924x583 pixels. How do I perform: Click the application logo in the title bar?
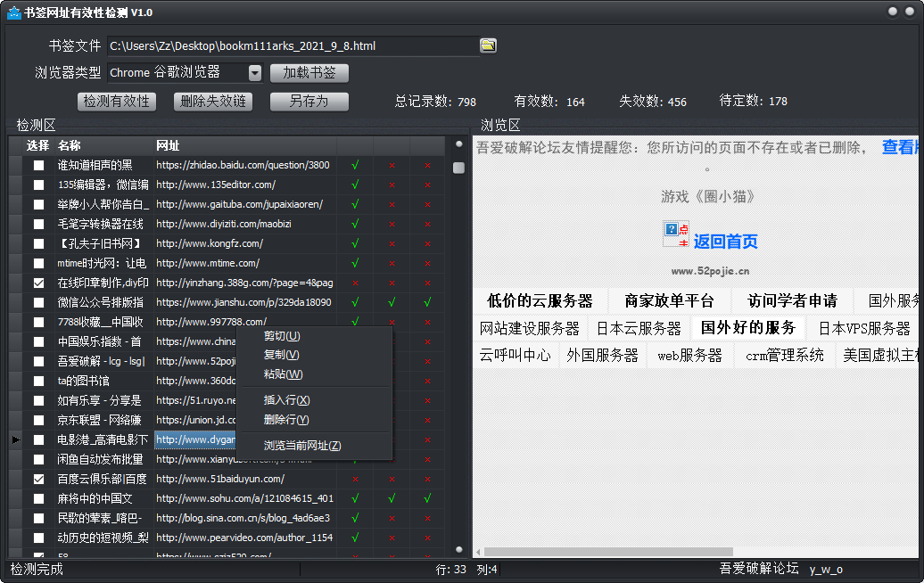click(12, 12)
